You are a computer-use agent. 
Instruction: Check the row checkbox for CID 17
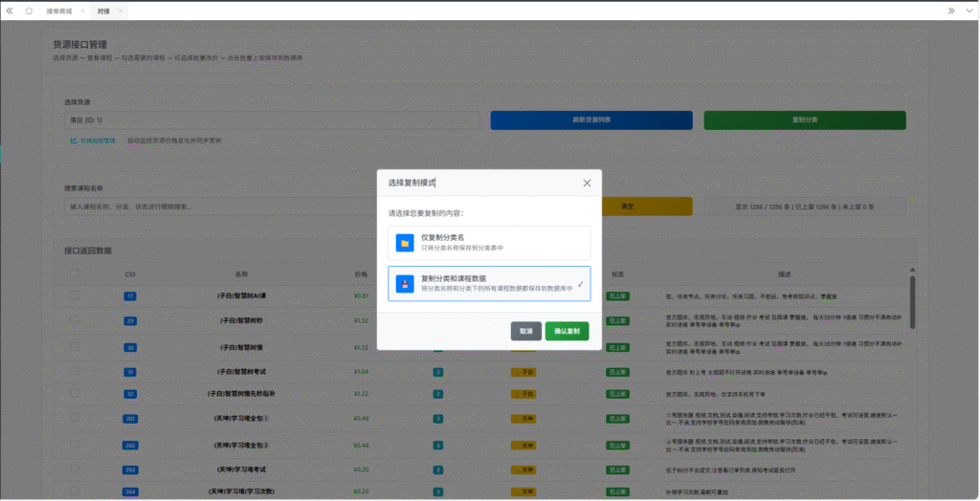[x=75, y=296]
